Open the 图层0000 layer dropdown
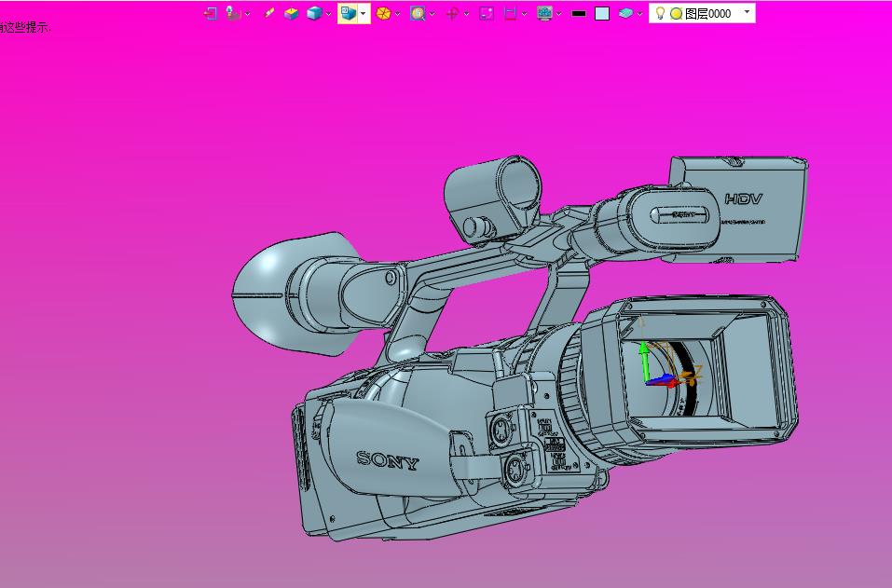892x588 pixels. (x=747, y=12)
